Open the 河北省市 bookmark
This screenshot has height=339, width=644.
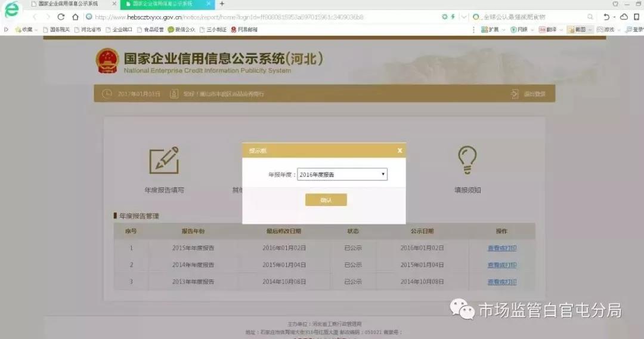[88, 29]
